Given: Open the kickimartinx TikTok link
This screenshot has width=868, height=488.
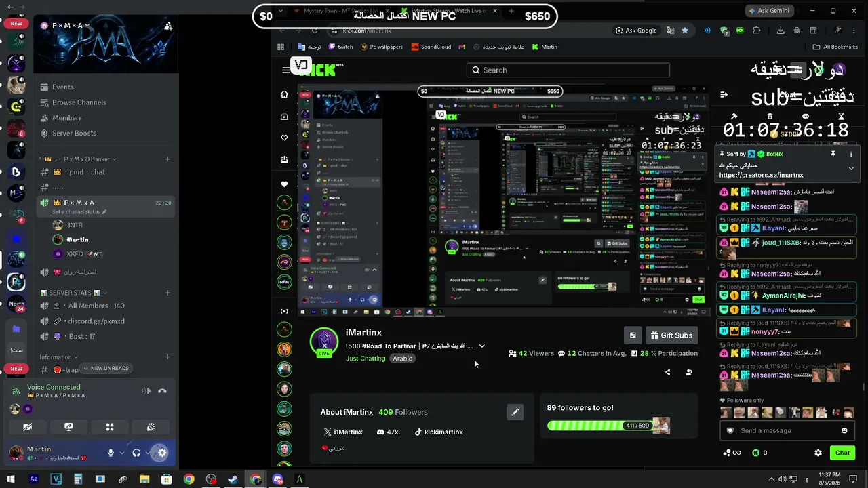Looking at the screenshot, I should tap(439, 432).
